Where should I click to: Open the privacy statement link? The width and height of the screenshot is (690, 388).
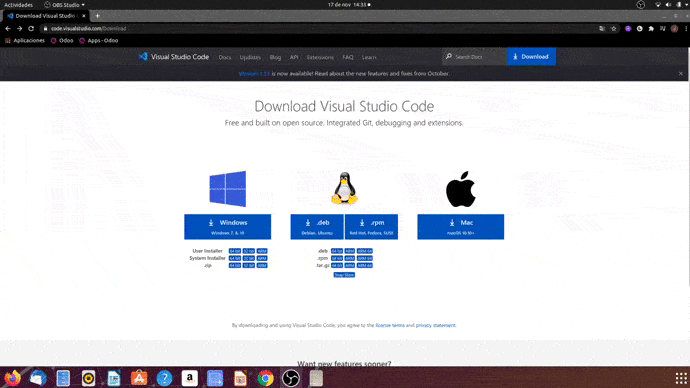click(x=436, y=326)
